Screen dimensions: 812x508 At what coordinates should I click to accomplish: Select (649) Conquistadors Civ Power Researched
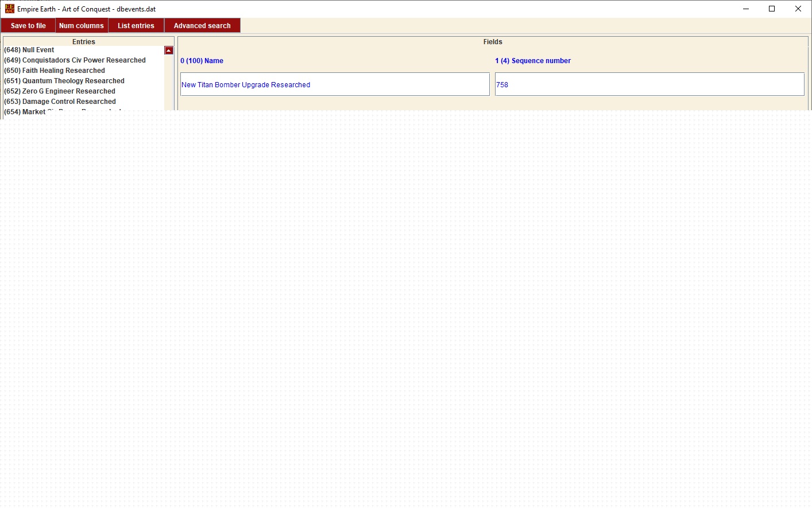click(x=84, y=60)
